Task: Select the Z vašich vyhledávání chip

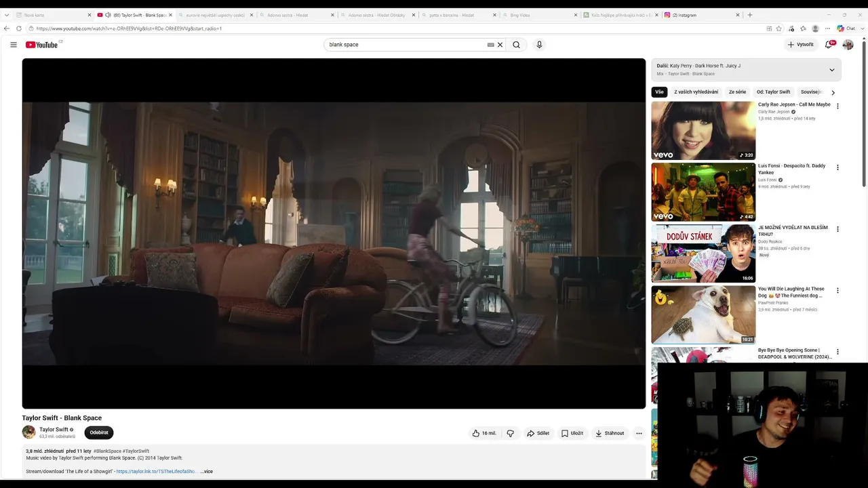Action: pyautogui.click(x=696, y=92)
